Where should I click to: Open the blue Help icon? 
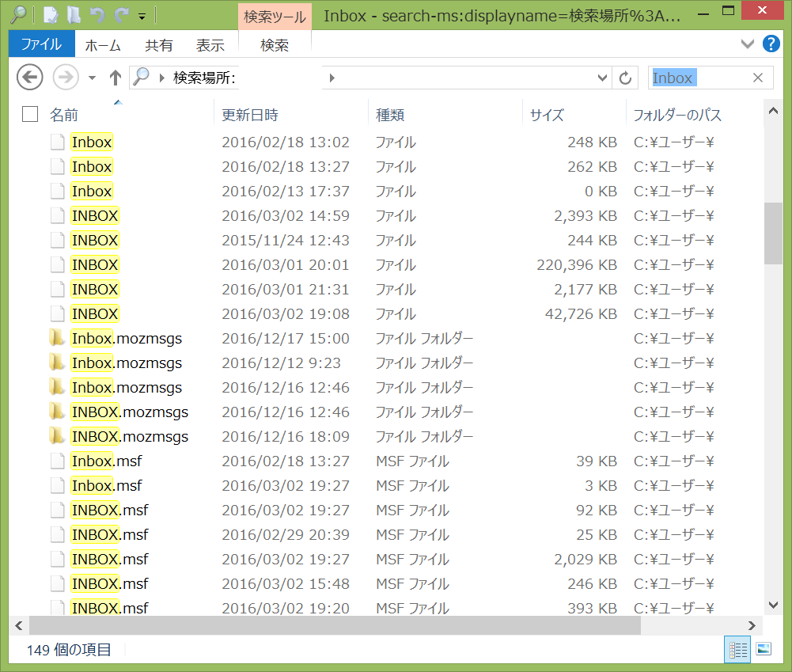[771, 44]
